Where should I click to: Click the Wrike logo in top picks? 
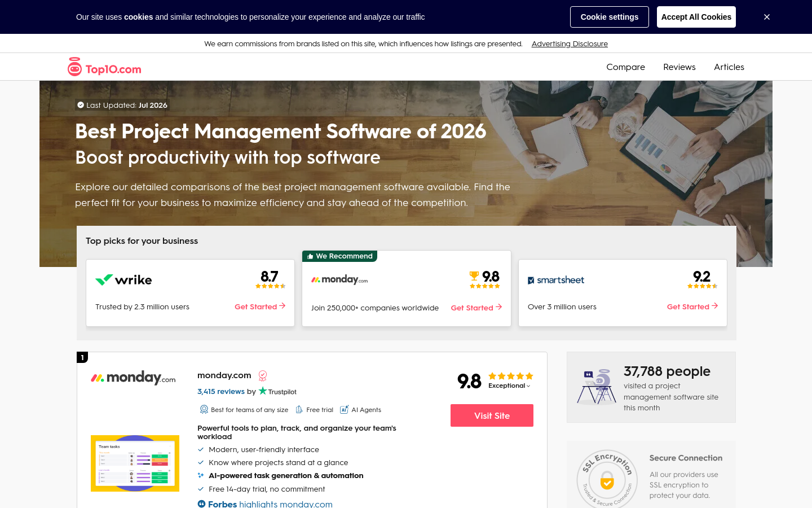point(123,279)
